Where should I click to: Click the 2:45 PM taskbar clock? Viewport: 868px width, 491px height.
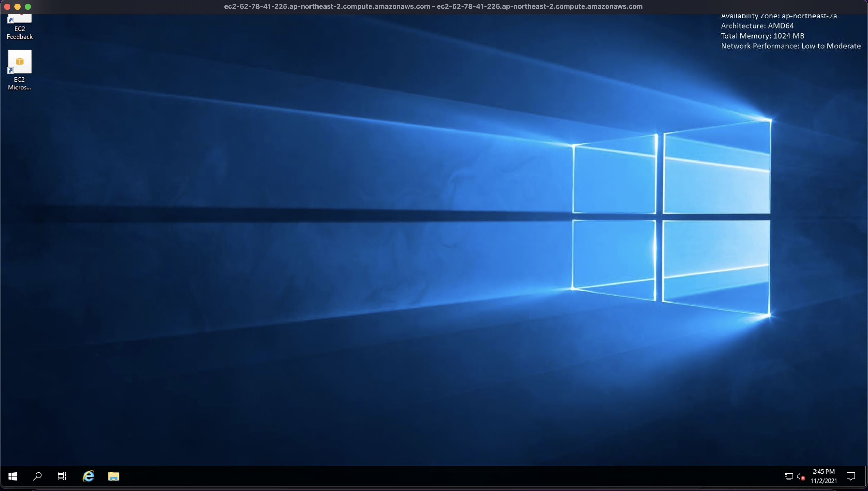tap(824, 471)
